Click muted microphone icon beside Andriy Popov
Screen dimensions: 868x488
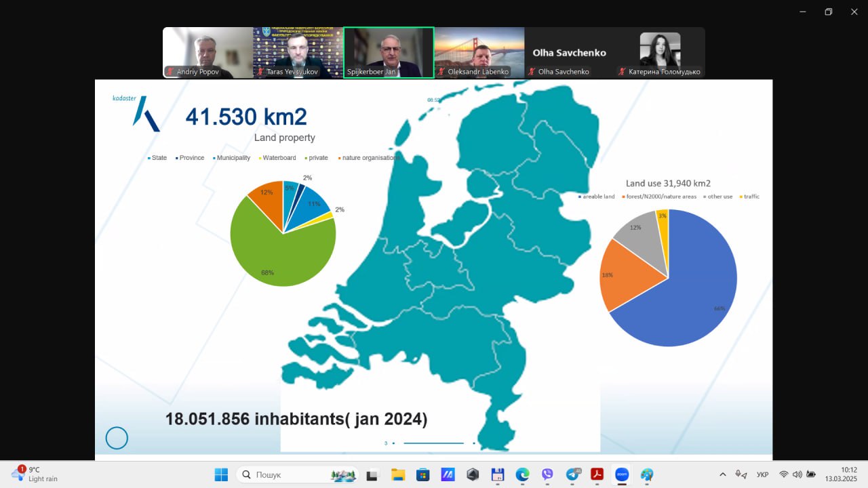(170, 72)
